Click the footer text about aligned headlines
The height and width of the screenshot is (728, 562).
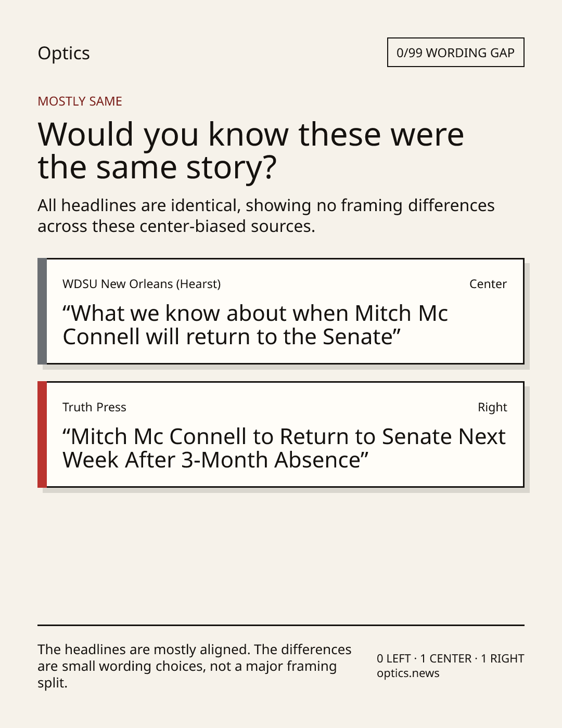coord(195,666)
